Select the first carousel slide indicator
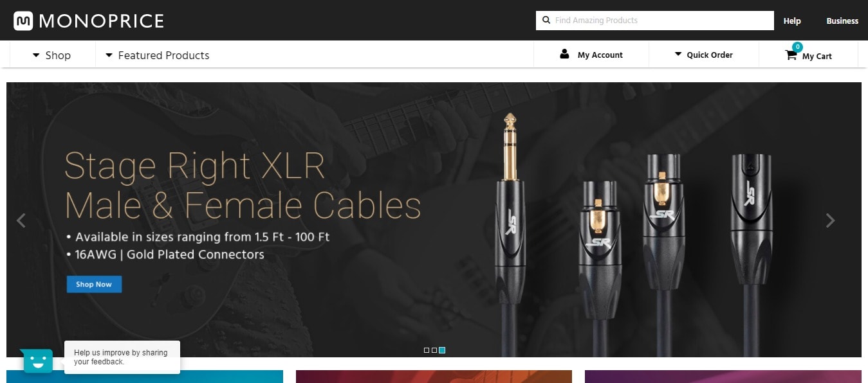This screenshot has height=383, width=868. [x=427, y=350]
